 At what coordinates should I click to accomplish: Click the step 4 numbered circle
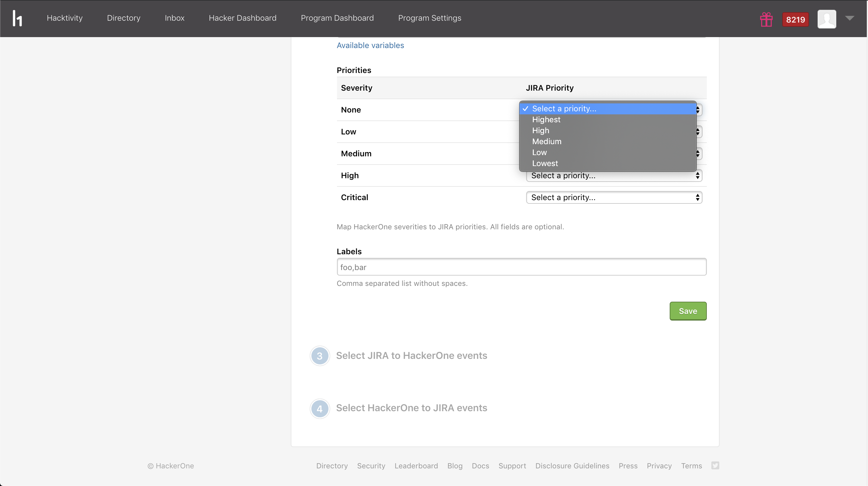click(319, 408)
